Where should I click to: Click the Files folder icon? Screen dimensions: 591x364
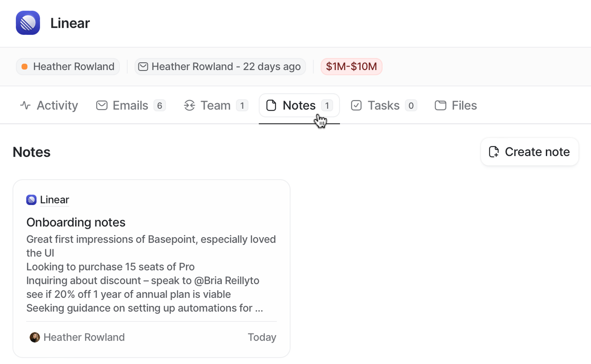point(440,105)
